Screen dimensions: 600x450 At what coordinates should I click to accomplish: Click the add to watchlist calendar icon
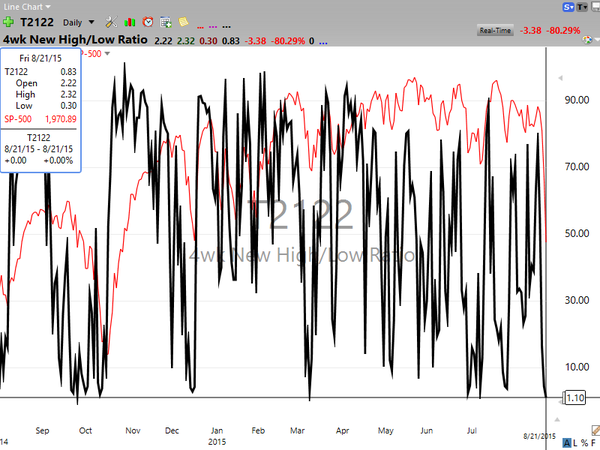pos(166,22)
